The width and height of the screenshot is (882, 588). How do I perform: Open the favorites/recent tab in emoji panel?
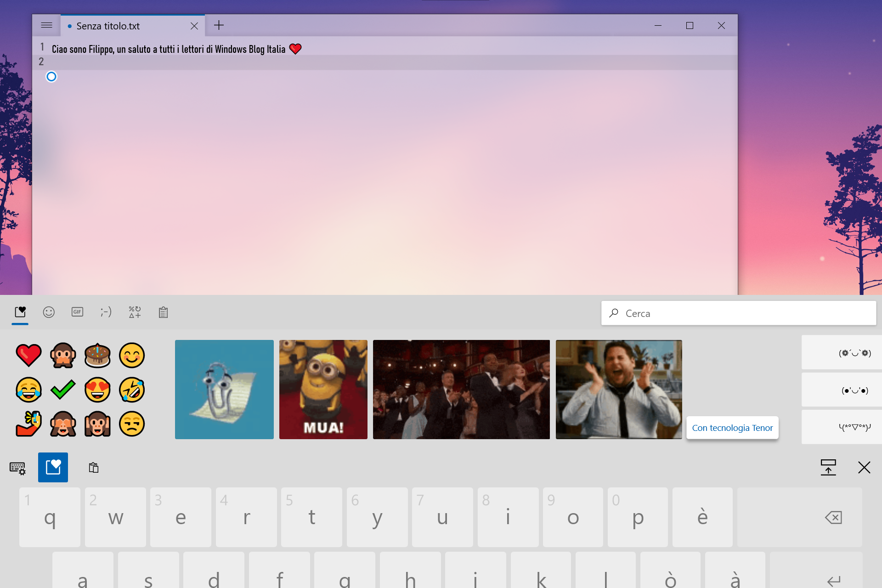coord(20,312)
